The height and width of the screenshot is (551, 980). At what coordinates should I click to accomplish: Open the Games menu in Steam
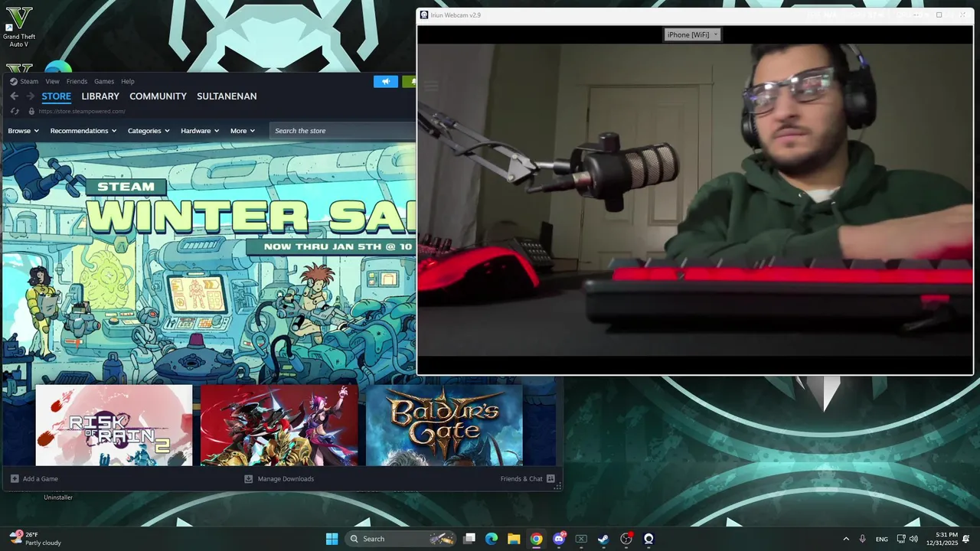pos(104,81)
